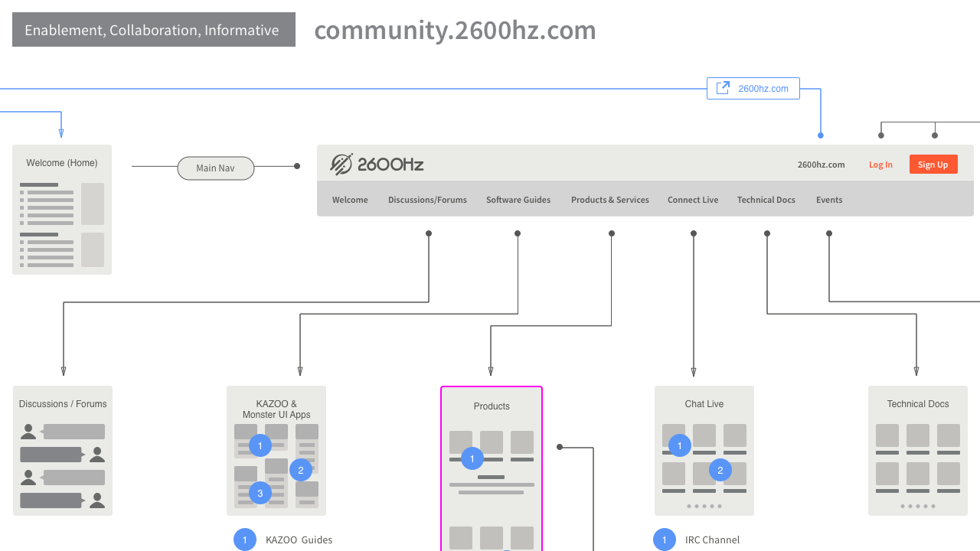The width and height of the screenshot is (980, 551).
Task: Follow the 2600hz.com link in the callout
Action: (x=763, y=88)
